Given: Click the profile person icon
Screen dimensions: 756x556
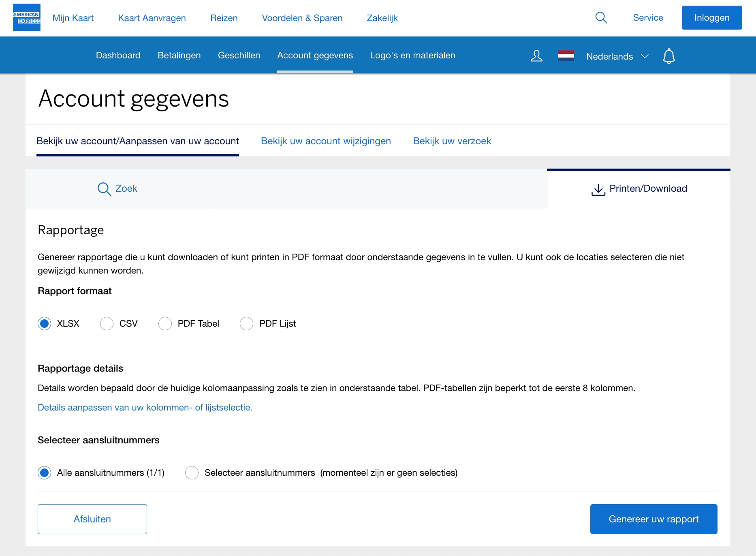Looking at the screenshot, I should pos(536,56).
